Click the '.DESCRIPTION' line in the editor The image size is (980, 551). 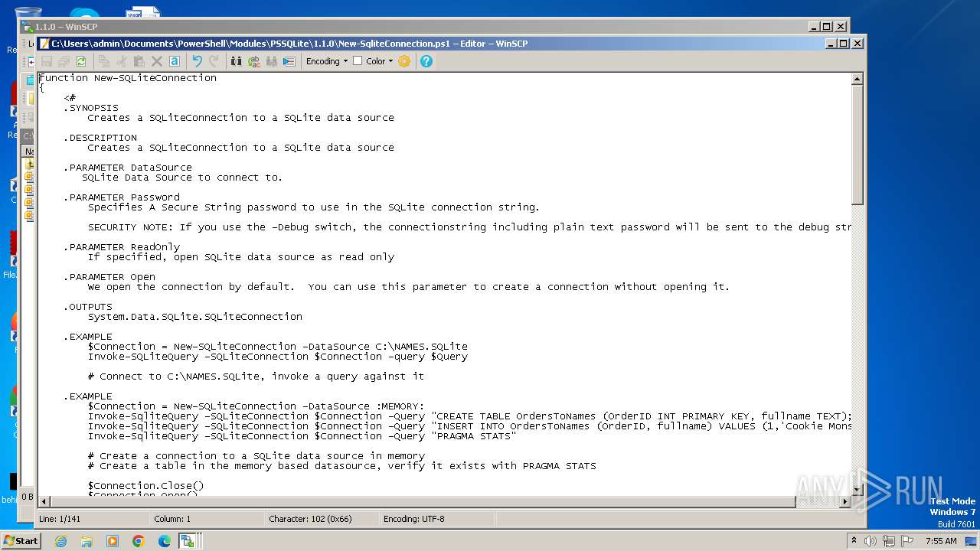click(100, 138)
